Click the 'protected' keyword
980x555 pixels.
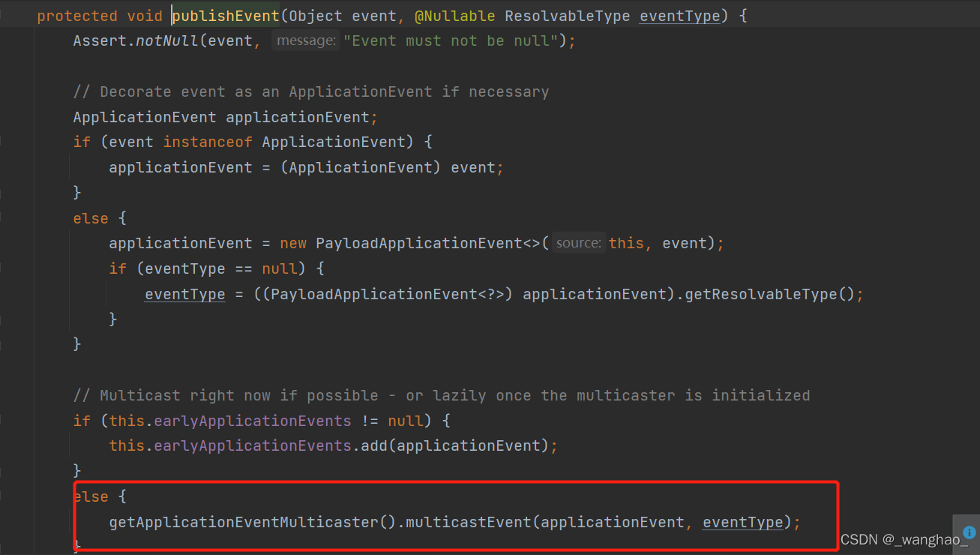(x=77, y=16)
